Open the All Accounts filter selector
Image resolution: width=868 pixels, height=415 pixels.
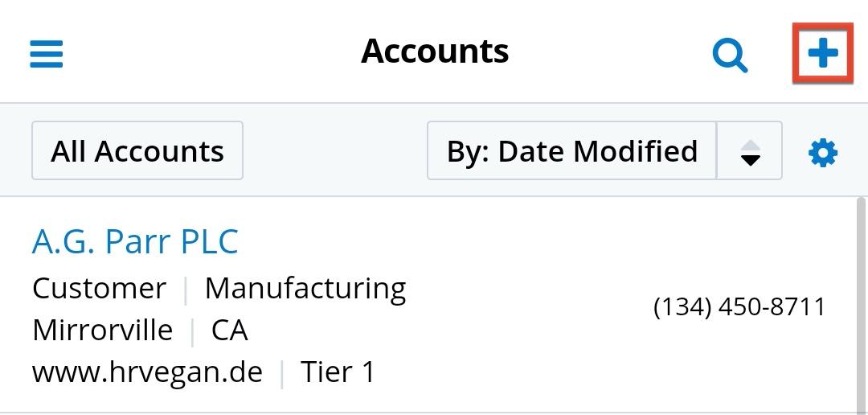click(x=137, y=151)
